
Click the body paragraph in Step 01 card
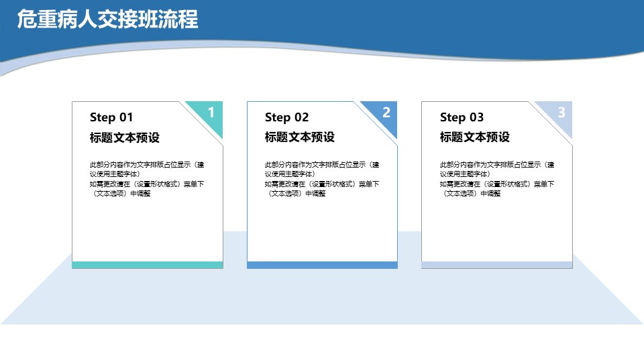tap(147, 179)
